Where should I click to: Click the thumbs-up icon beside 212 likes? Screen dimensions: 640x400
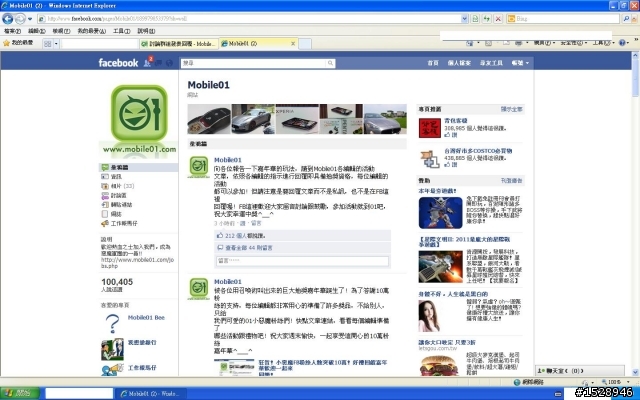pos(220,236)
